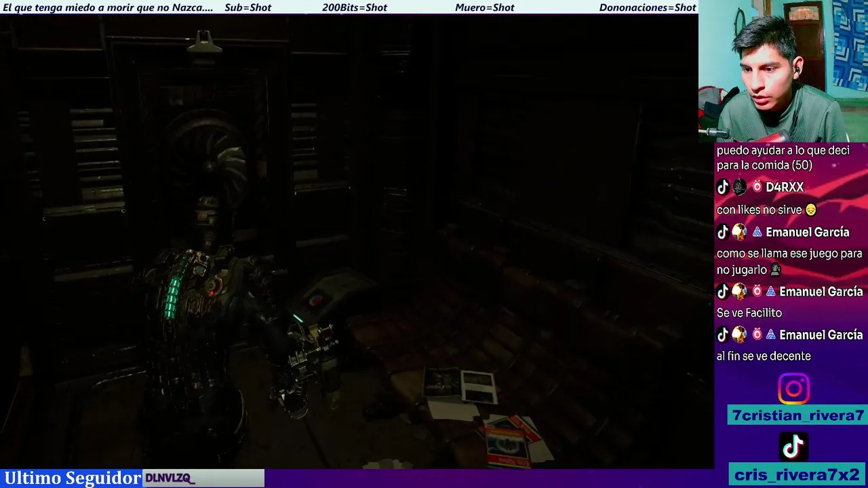Click 'Muero=Shot' in the top banner
Viewport: 868px width, 488px height.
pos(485,7)
